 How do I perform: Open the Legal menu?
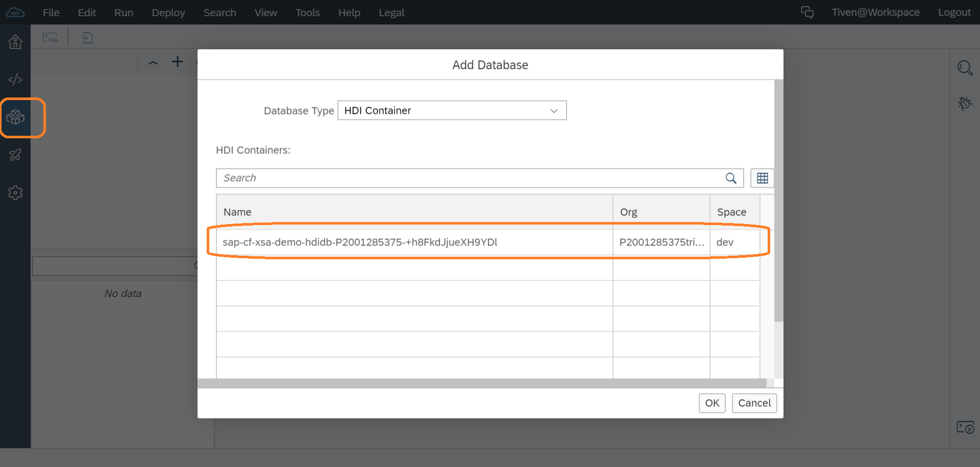(x=391, y=13)
